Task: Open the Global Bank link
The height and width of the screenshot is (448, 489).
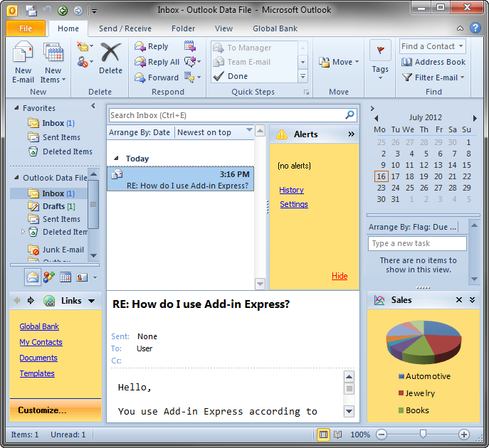Action: 39,326
